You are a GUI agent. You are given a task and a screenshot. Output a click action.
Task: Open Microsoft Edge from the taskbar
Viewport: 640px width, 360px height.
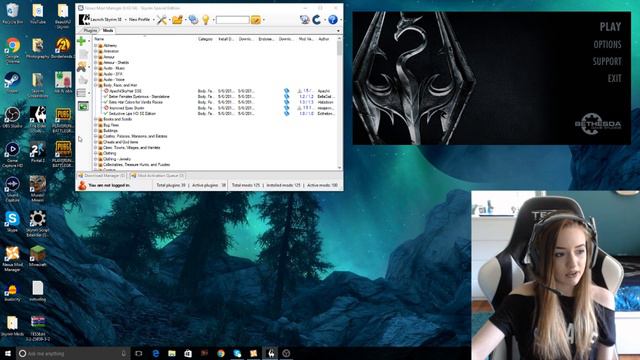point(156,353)
